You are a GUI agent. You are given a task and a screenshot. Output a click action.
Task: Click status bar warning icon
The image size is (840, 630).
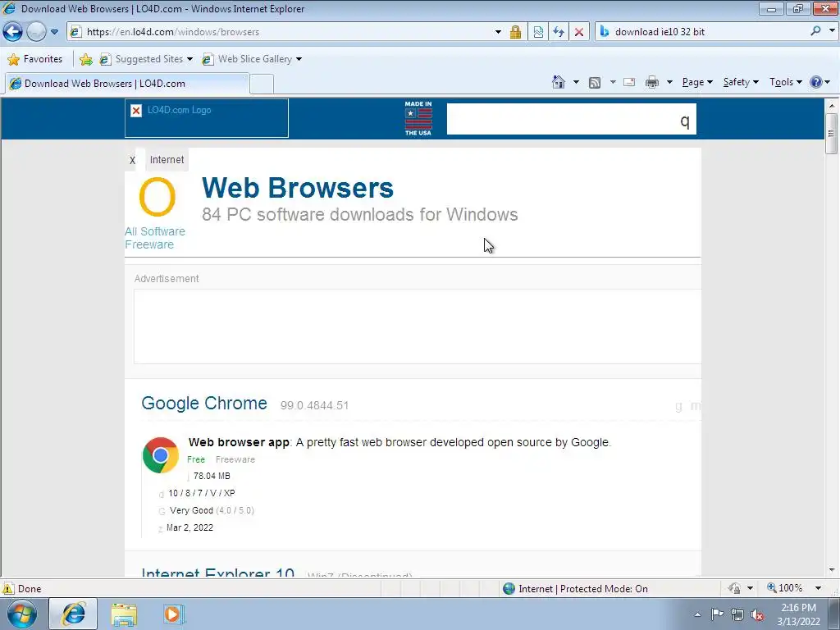8,588
